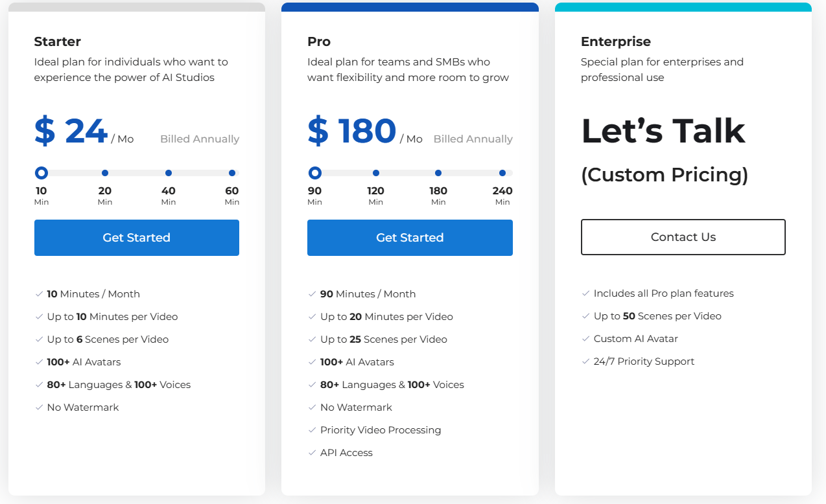Click Get Started under Starter plan
This screenshot has height=504, width=826.
[x=136, y=238]
